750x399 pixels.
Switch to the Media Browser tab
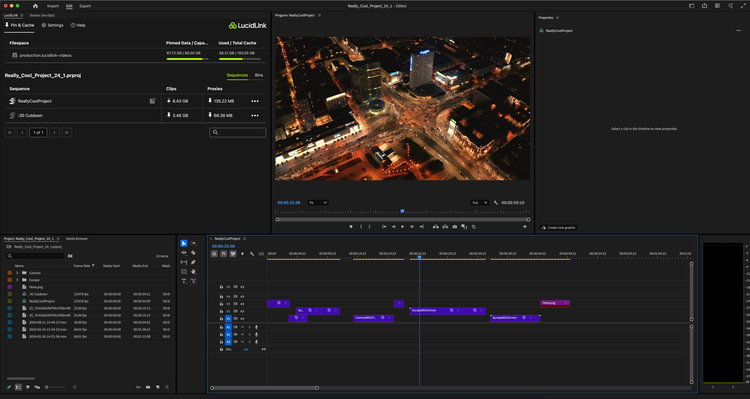pyautogui.click(x=77, y=238)
